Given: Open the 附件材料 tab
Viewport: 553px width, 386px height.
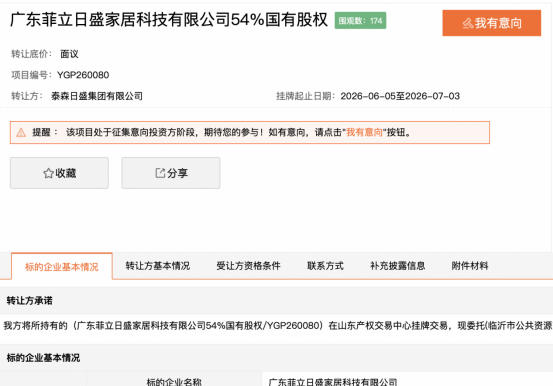Looking at the screenshot, I should pos(470,266).
